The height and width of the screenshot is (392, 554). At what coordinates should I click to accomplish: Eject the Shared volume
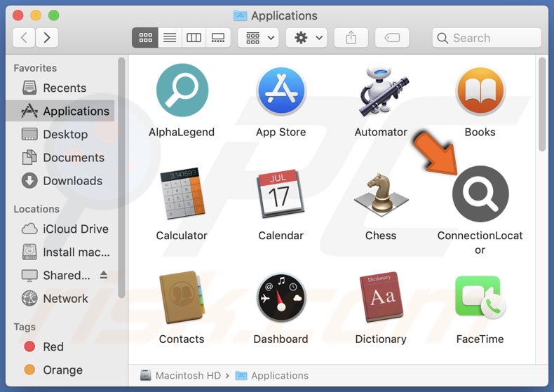click(104, 275)
